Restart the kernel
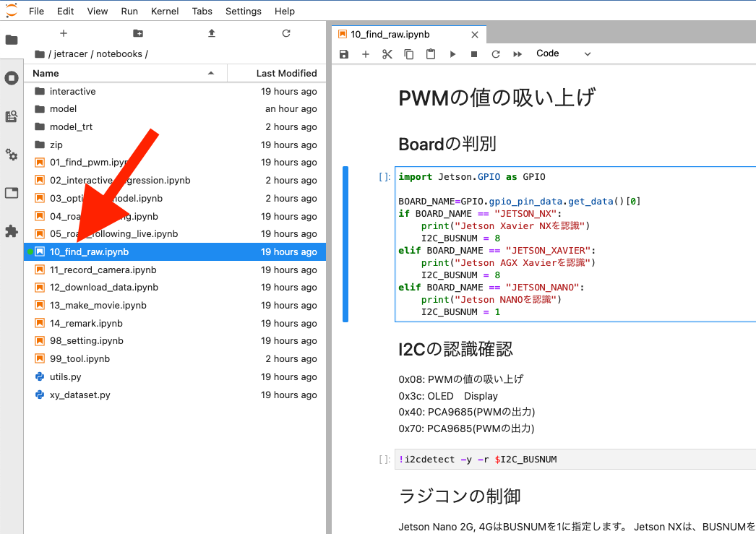Screen dimensions: 756x534 tap(496, 54)
